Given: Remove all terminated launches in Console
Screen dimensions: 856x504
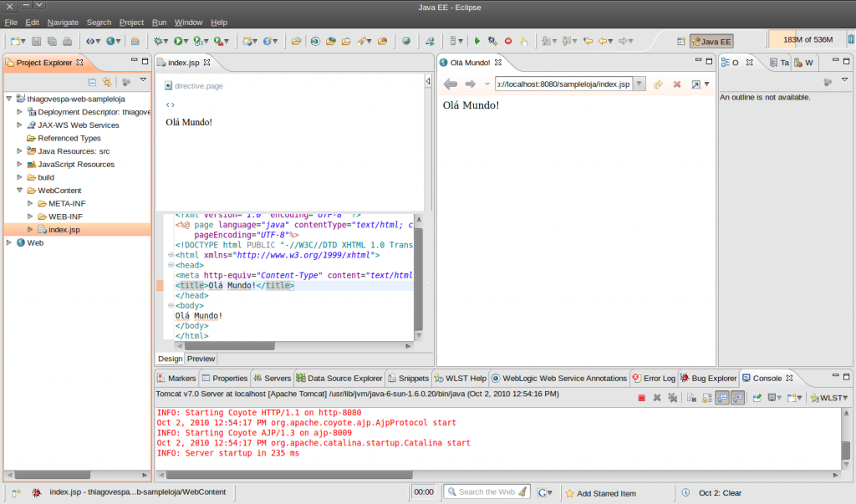Looking at the screenshot, I should 675,397.
